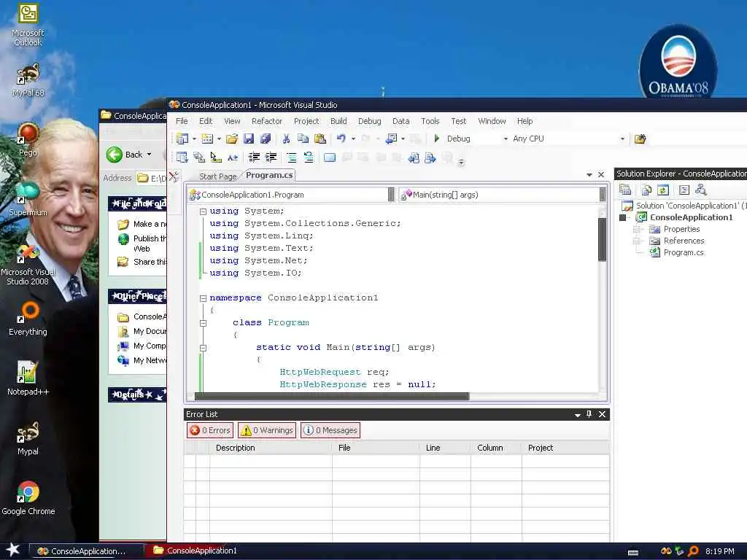Click View Class Diagram in Solution Explorer

click(701, 190)
